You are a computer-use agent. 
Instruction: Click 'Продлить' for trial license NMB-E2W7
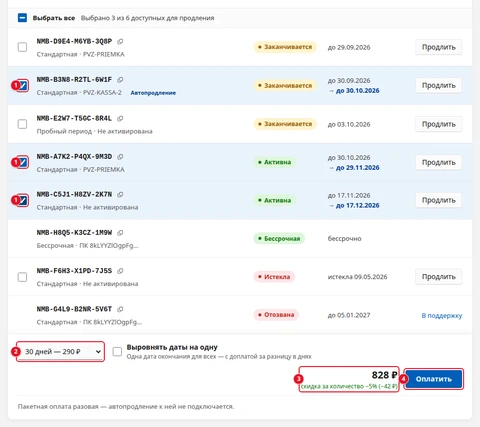pos(439,124)
